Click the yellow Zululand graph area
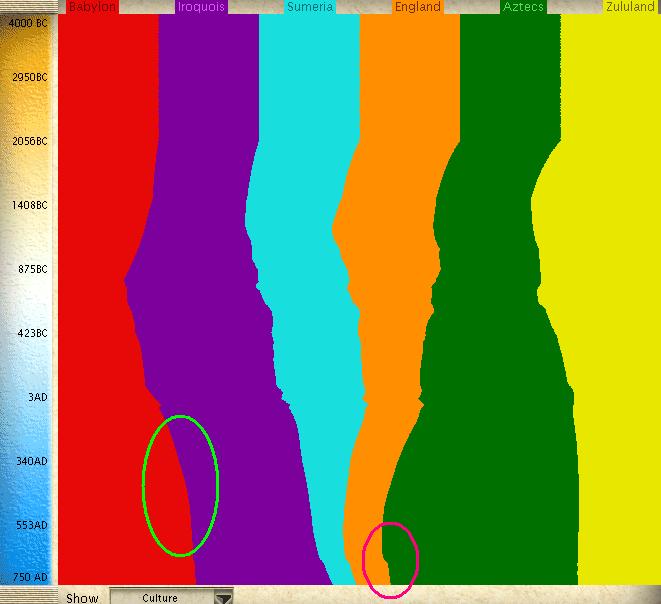Image resolution: width=661 pixels, height=604 pixels. point(610,300)
